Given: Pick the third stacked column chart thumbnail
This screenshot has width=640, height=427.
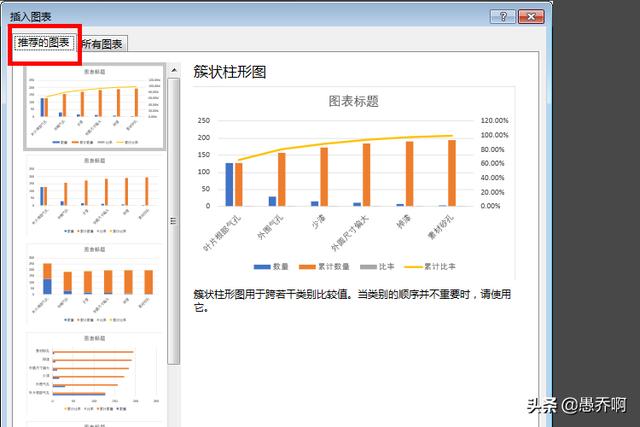Looking at the screenshot, I should (x=95, y=285).
